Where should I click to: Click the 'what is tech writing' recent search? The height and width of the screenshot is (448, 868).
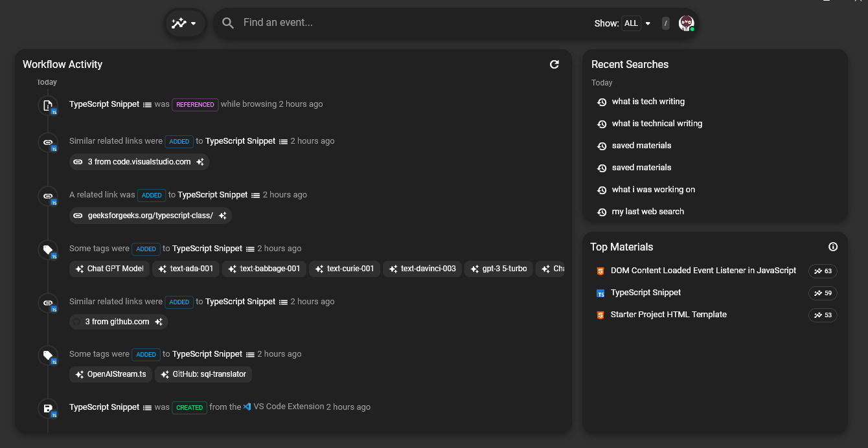[648, 102]
